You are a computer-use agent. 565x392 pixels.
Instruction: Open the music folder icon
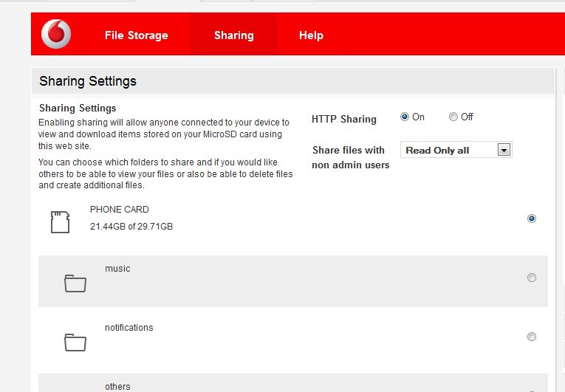click(x=75, y=283)
